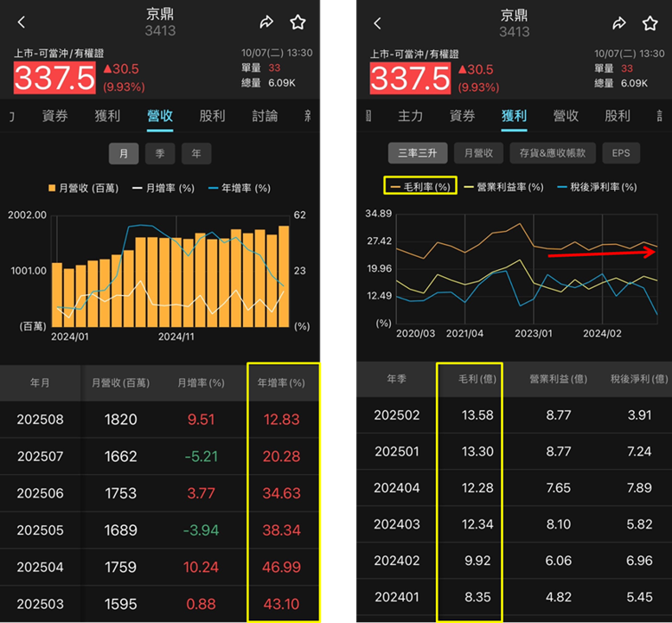672x623 pixels.
Task: Select 月營收 chart view on right screen
Action: pyautogui.click(x=479, y=153)
